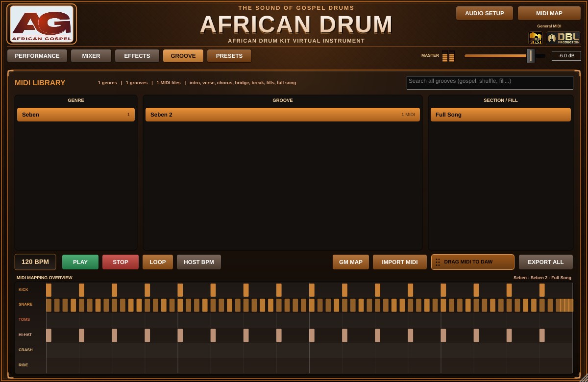
Task: Click the AG African Gospel logo
Action: 42,24
